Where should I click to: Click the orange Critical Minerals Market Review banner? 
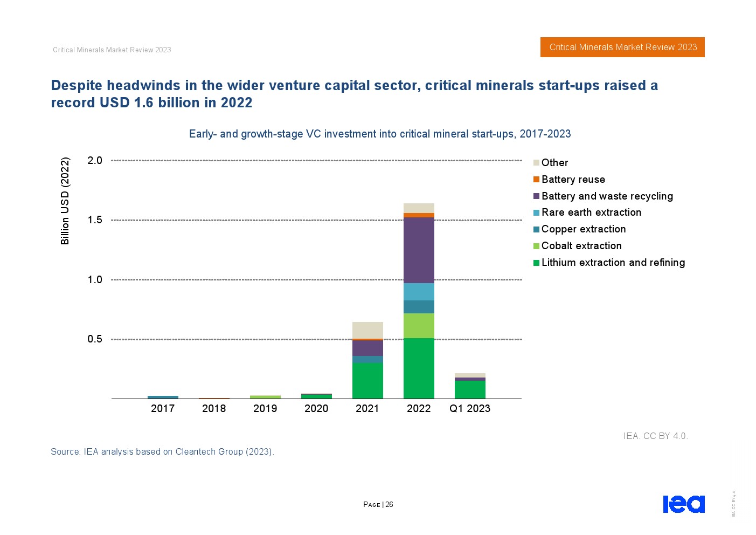click(622, 47)
